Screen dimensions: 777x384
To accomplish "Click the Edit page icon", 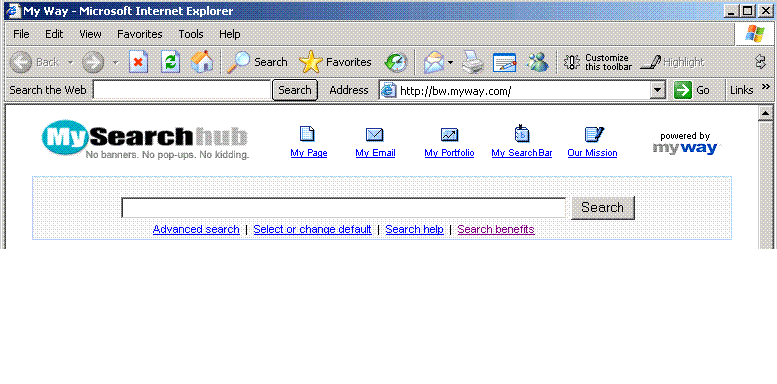I will click(504, 62).
